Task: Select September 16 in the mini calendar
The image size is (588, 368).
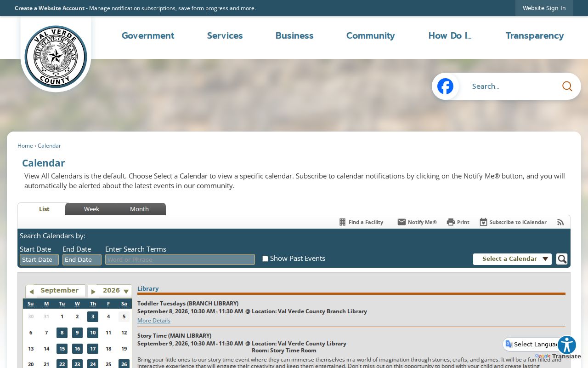Action: [x=77, y=349]
